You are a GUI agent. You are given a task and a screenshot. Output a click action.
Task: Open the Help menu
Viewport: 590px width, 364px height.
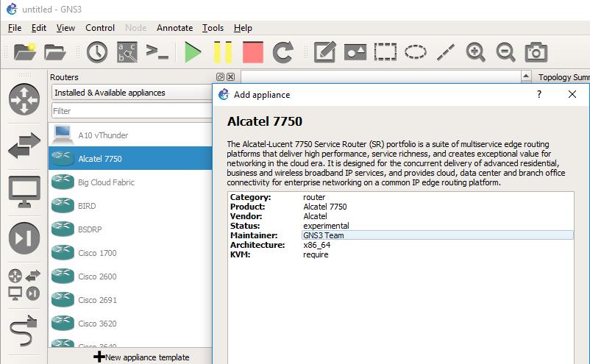pos(243,28)
